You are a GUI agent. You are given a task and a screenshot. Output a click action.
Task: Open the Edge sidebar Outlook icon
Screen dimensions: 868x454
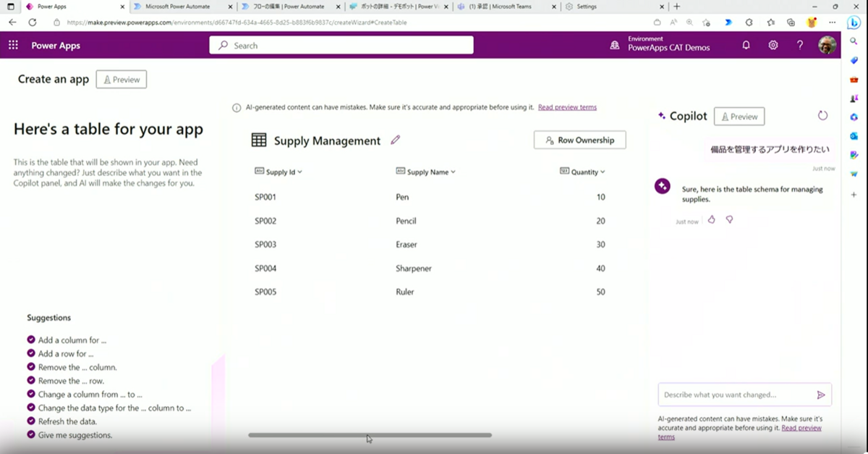click(854, 135)
